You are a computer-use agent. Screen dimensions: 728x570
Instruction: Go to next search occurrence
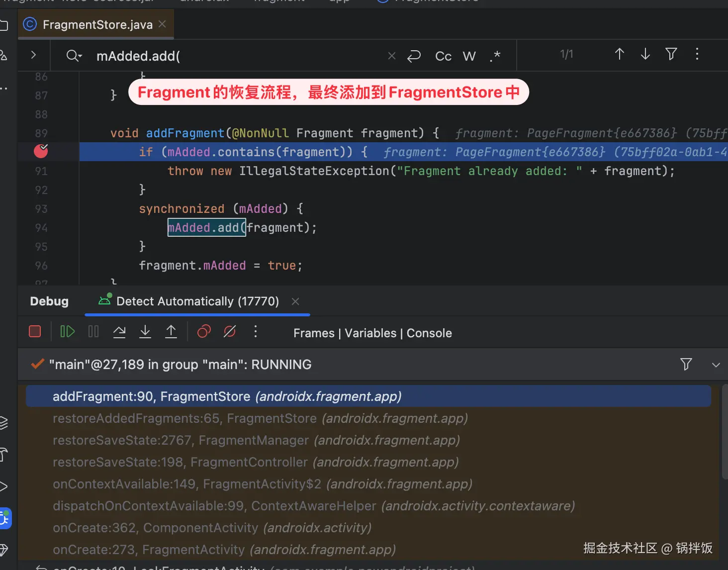(645, 54)
